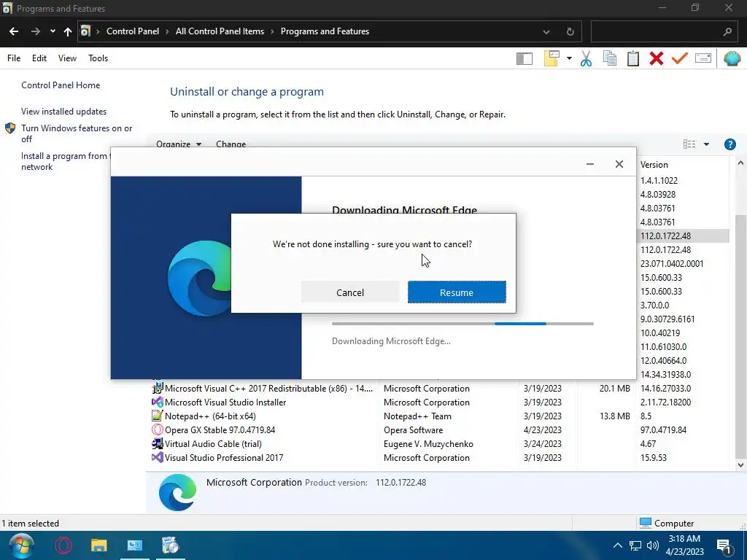Click the Properties toolbar icon
This screenshot has width=747, height=560.
coord(703,58)
